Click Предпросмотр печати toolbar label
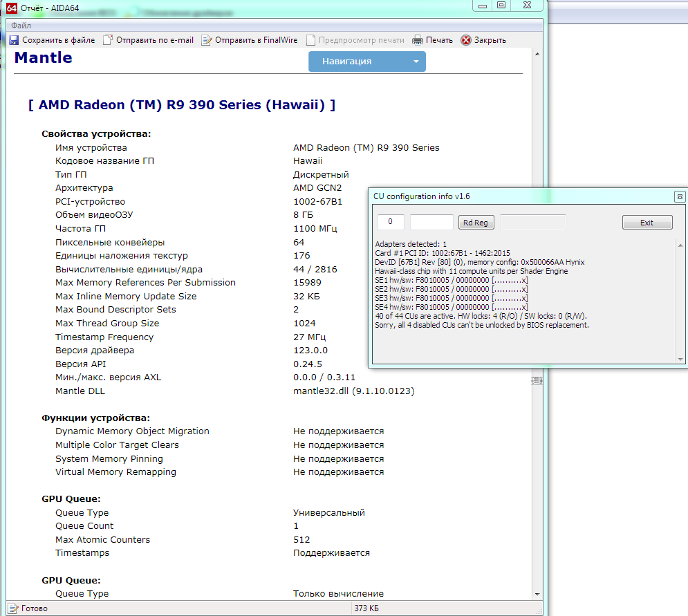 point(361,40)
